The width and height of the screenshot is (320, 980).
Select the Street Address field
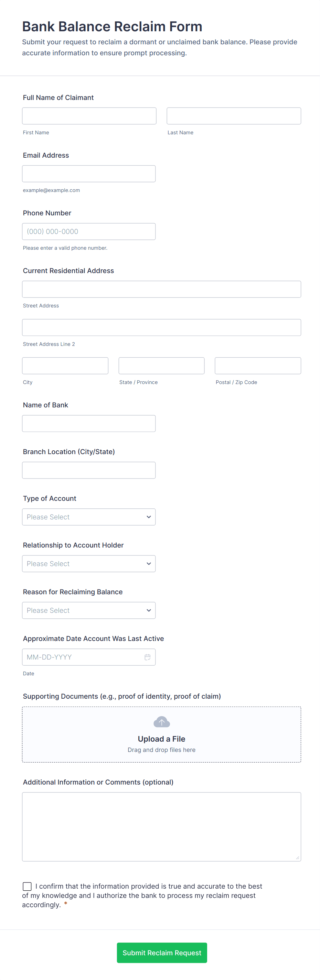click(x=161, y=289)
